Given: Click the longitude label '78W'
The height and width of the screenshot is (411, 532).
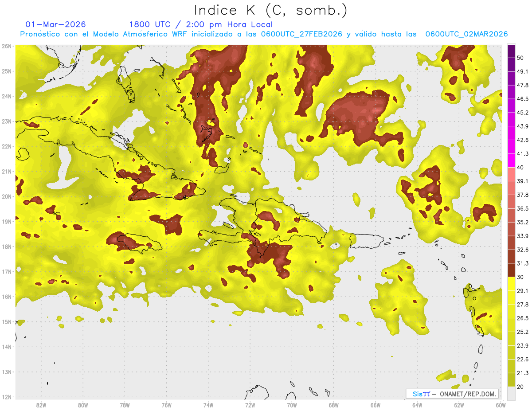Looking at the screenshot, I should point(125,405).
